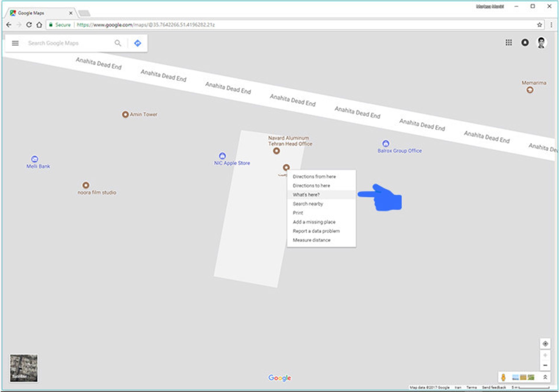
Task: Click the first imagery photo thumbnail beside pegman
Action: (x=515, y=377)
